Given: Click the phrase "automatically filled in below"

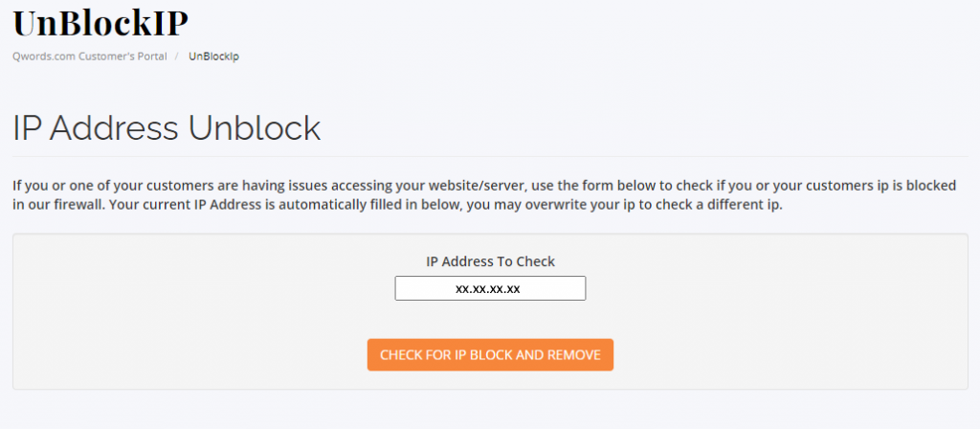Looking at the screenshot, I should 332,206.
